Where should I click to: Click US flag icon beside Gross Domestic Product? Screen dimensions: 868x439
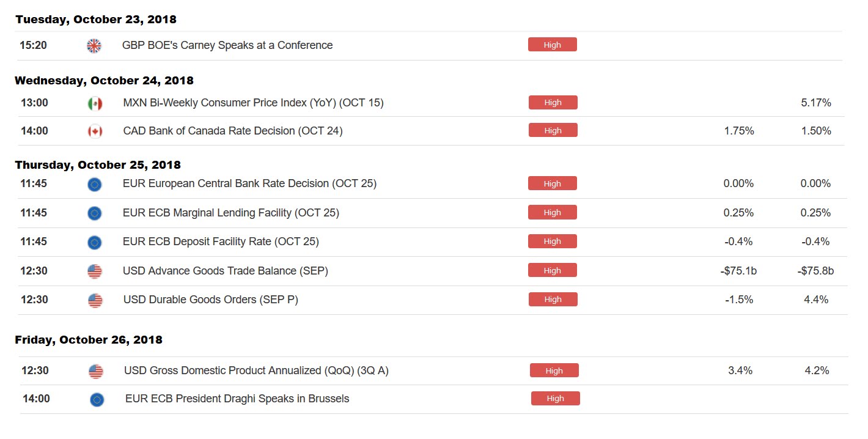tap(96, 371)
